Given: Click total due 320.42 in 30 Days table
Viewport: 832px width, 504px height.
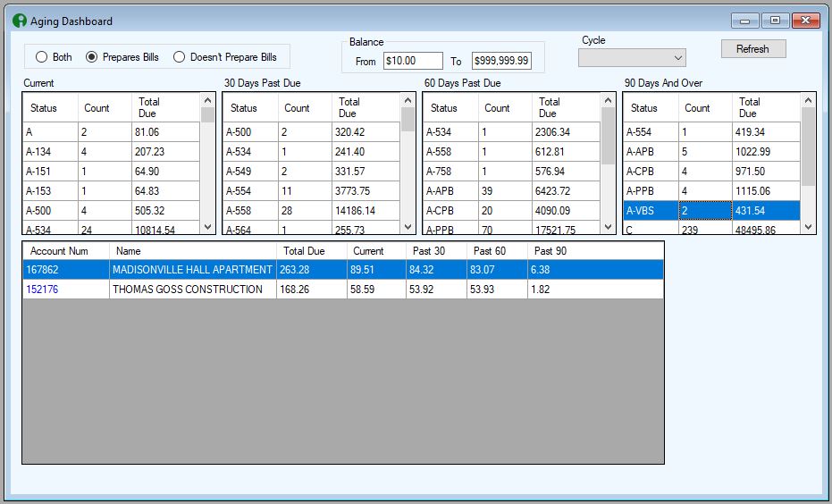Looking at the screenshot, I should click(366, 132).
